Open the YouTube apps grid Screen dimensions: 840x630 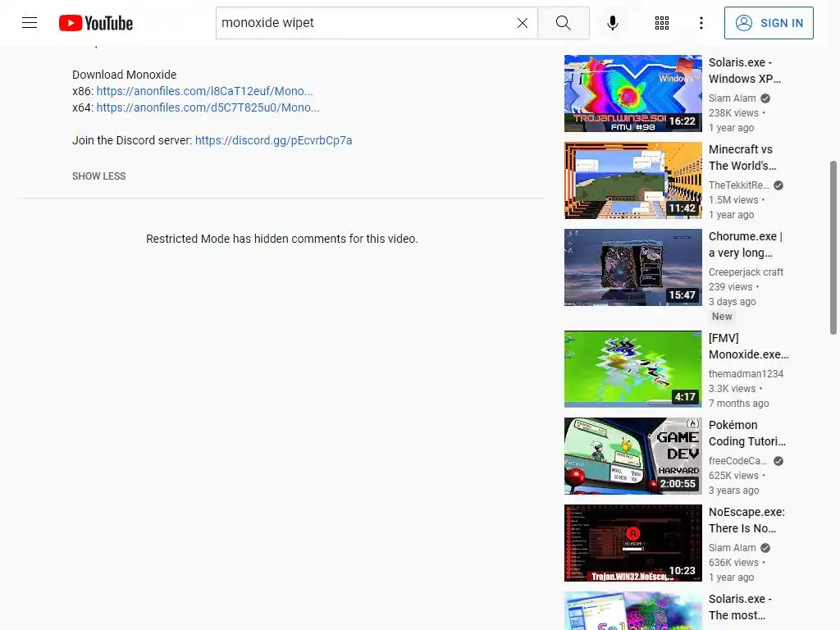point(662,23)
